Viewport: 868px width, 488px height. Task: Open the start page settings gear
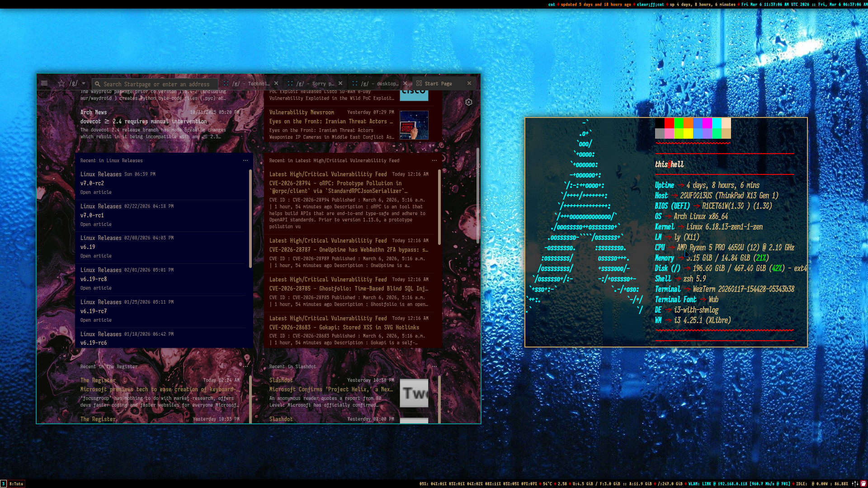pos(469,102)
